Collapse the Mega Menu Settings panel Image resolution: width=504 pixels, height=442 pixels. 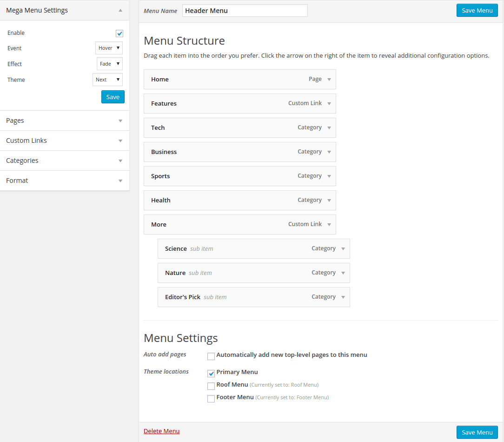coord(120,10)
